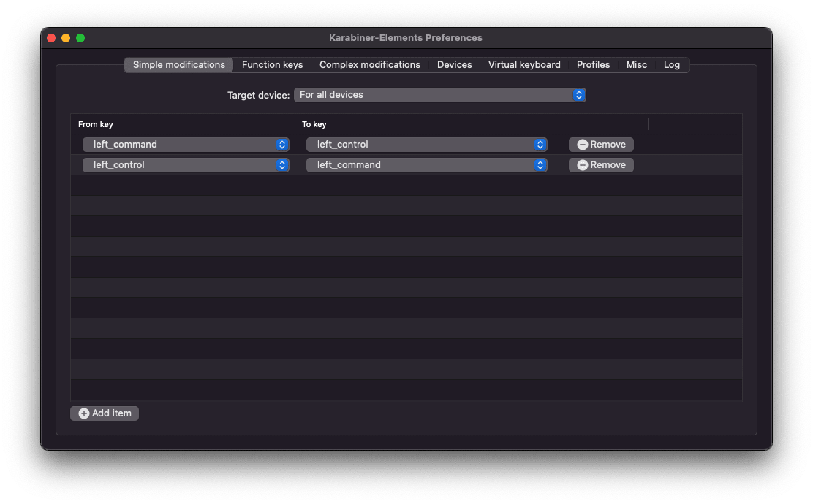Open the Target device dropdown
Viewport: 813px width, 504px height.
[439, 95]
